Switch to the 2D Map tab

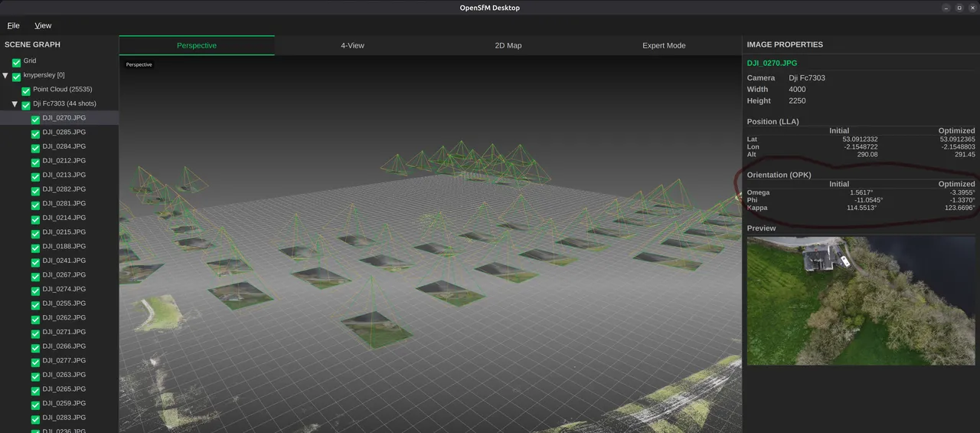coord(508,45)
